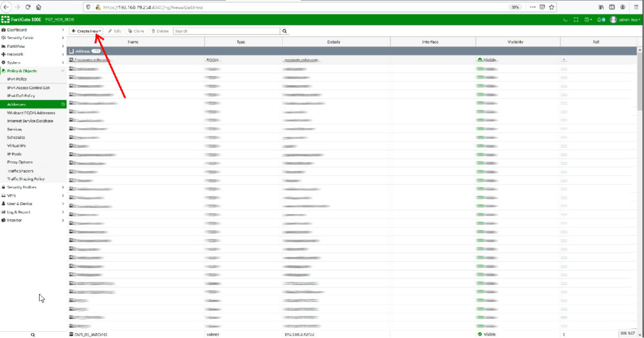This screenshot has width=644, height=338.
Task: Unpin Addresses using the star icon
Action: tap(63, 104)
